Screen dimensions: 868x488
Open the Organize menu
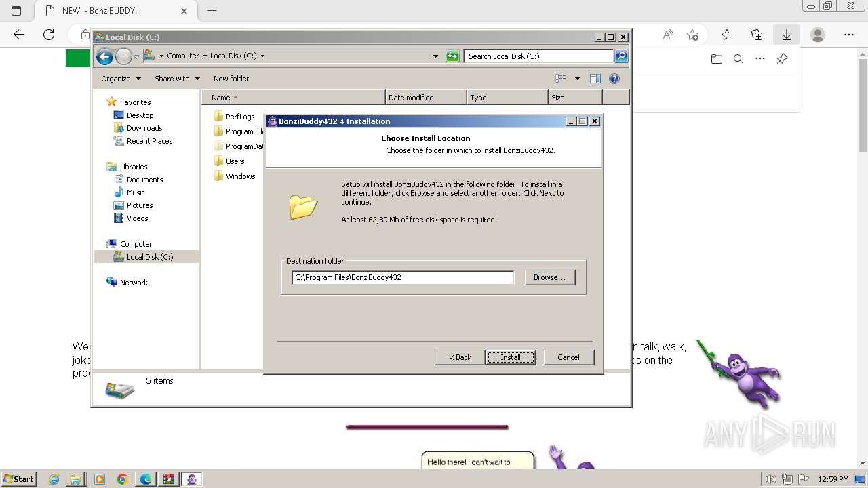pyautogui.click(x=121, y=79)
